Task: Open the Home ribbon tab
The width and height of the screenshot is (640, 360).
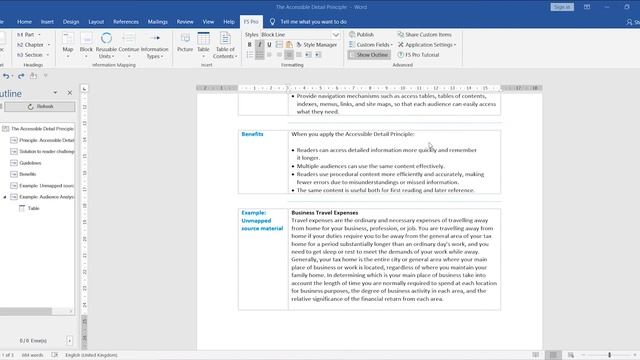Action: tap(24, 22)
